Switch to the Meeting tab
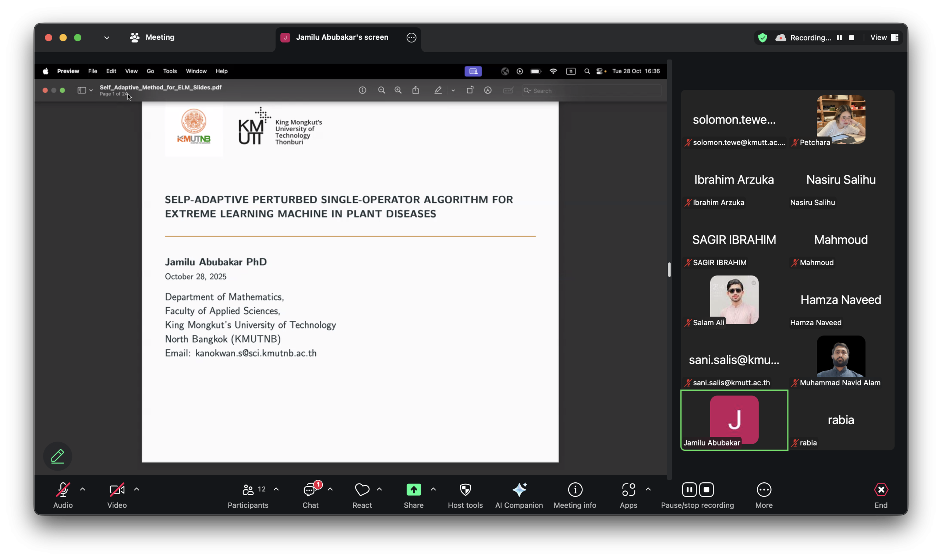This screenshot has width=942, height=560. (152, 38)
